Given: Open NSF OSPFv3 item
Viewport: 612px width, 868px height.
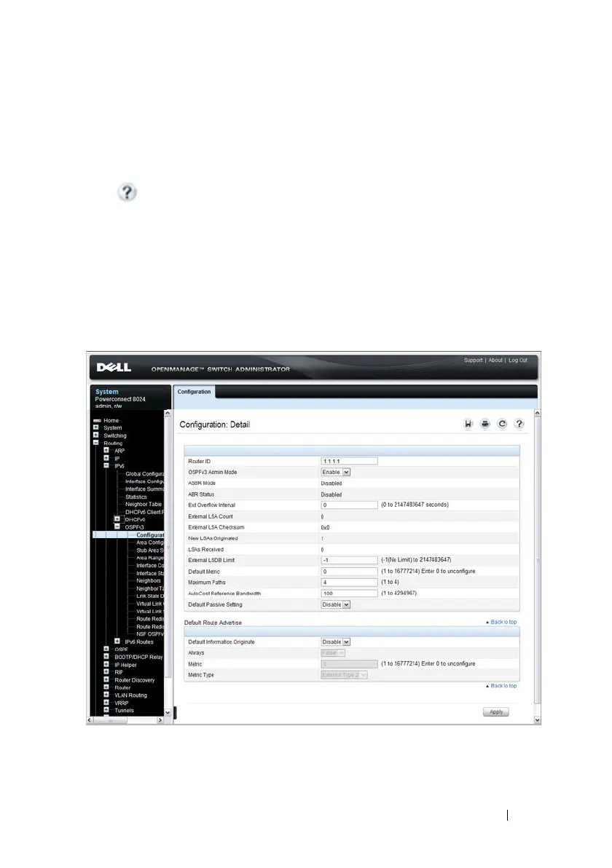Looking at the screenshot, I should point(150,634).
